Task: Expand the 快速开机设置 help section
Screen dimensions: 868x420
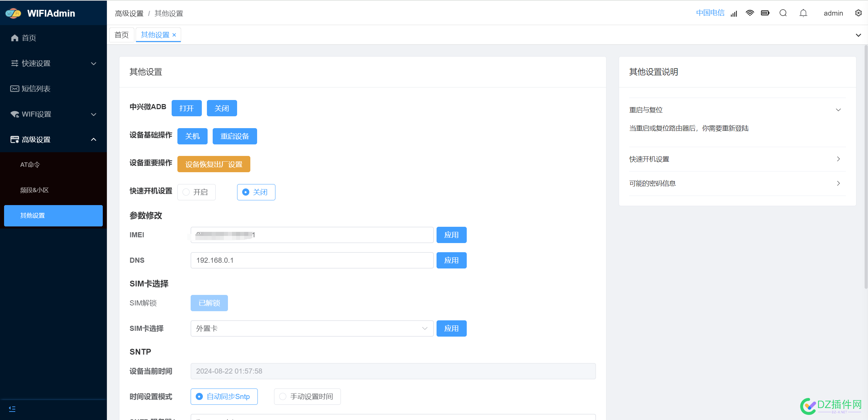Action: (737, 159)
